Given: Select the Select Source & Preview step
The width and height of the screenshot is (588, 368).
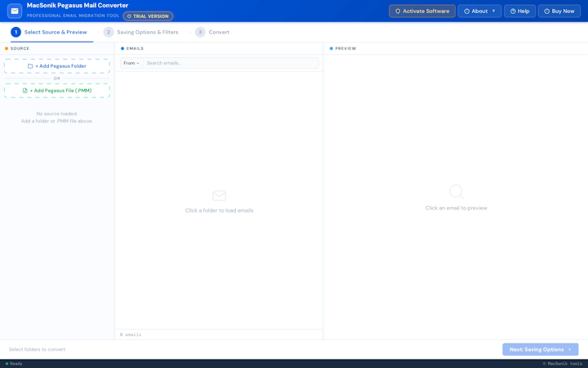Looking at the screenshot, I should click(x=51, y=32).
